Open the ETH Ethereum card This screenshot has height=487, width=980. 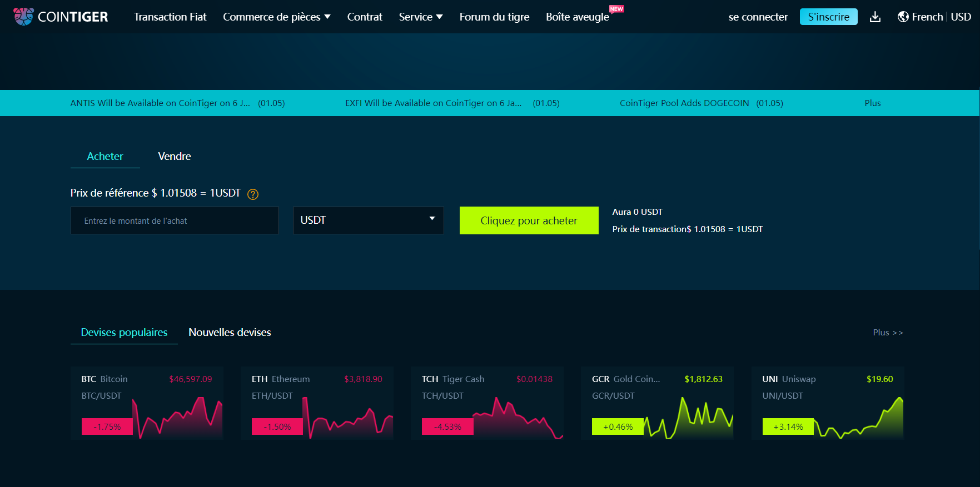tap(317, 403)
